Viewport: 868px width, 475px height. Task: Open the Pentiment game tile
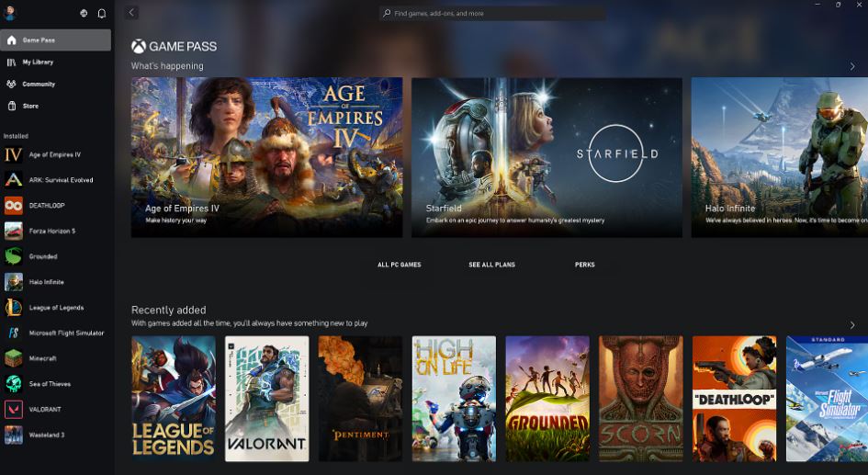click(360, 399)
